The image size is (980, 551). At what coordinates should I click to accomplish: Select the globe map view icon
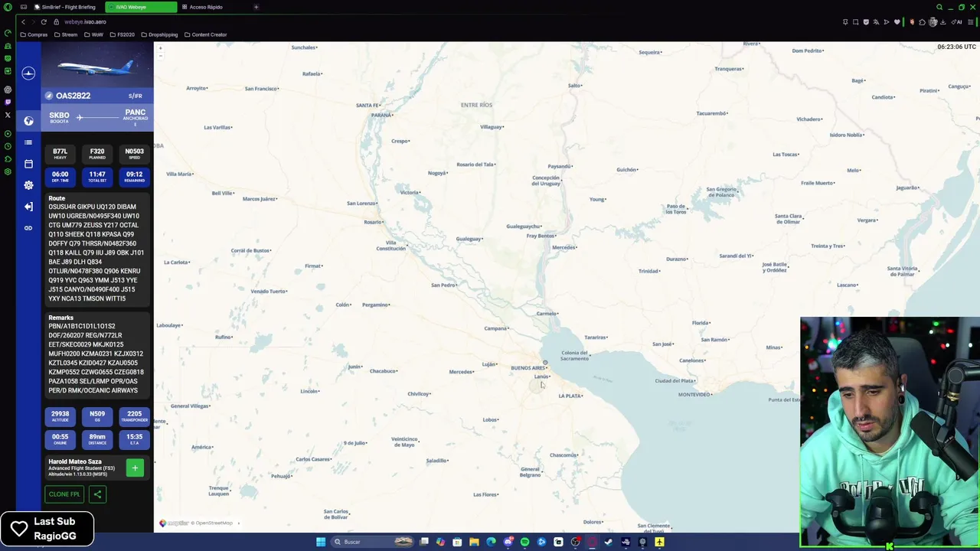click(28, 121)
